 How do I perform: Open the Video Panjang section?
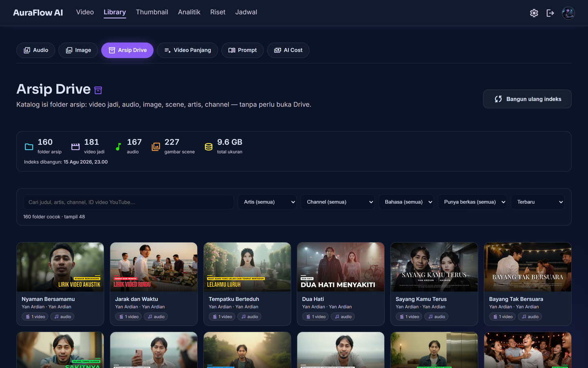pyautogui.click(x=187, y=50)
